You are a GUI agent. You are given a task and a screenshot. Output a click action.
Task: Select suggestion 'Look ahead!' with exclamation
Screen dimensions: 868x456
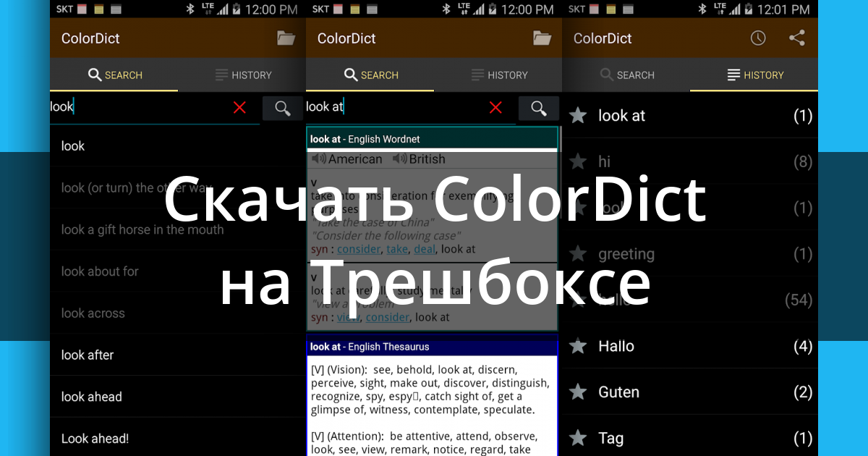(178, 439)
